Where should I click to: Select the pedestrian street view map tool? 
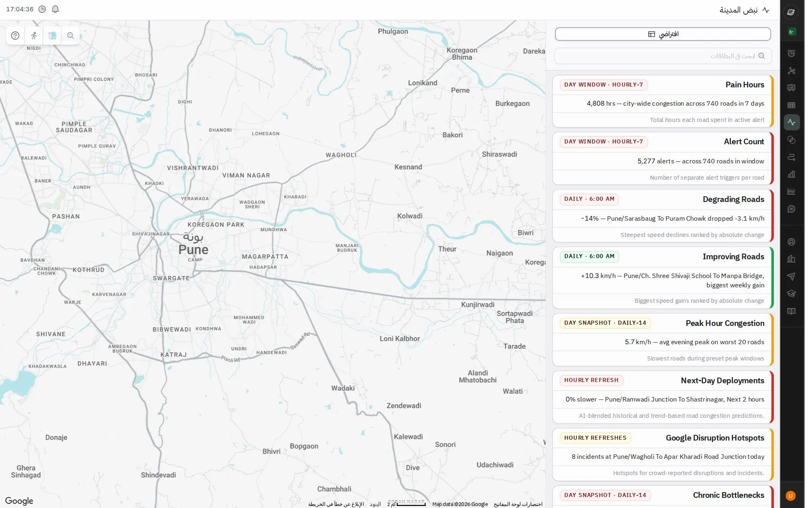pyautogui.click(x=34, y=35)
